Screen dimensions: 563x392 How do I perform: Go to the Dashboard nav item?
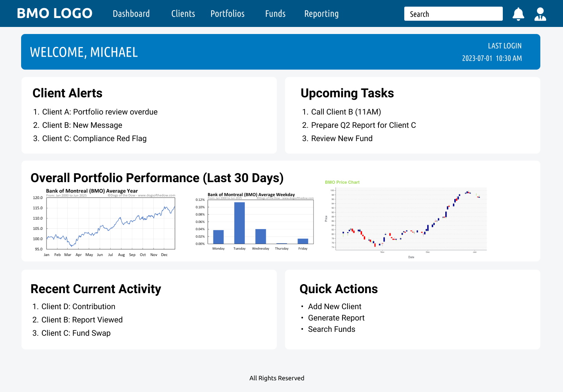[131, 14]
